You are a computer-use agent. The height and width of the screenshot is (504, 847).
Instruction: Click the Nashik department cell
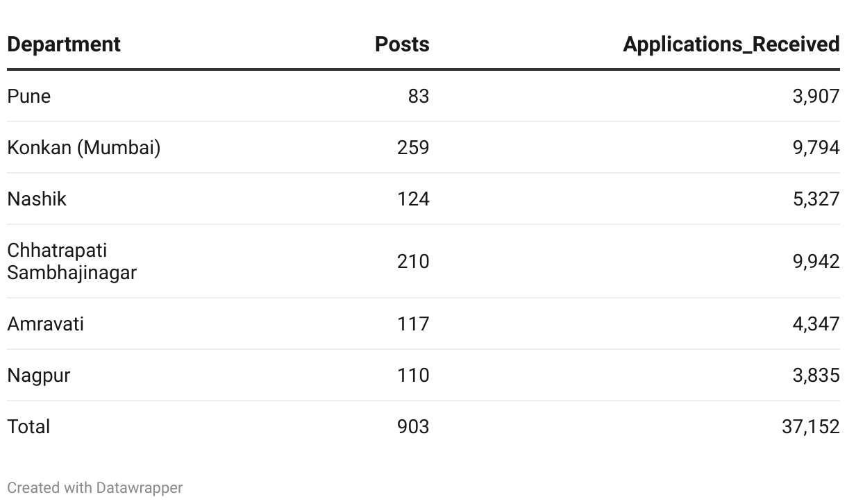37,199
